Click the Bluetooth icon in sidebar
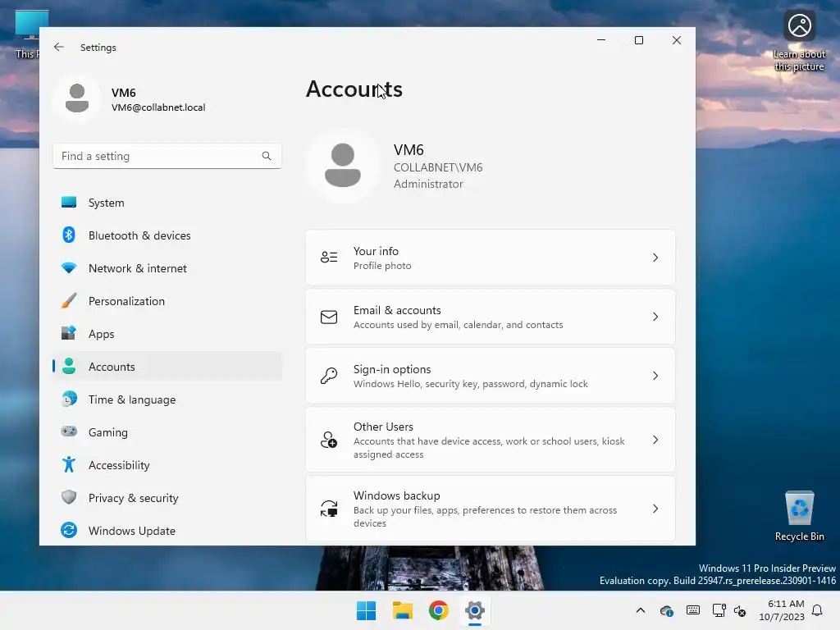This screenshot has height=630, width=840. 69,235
